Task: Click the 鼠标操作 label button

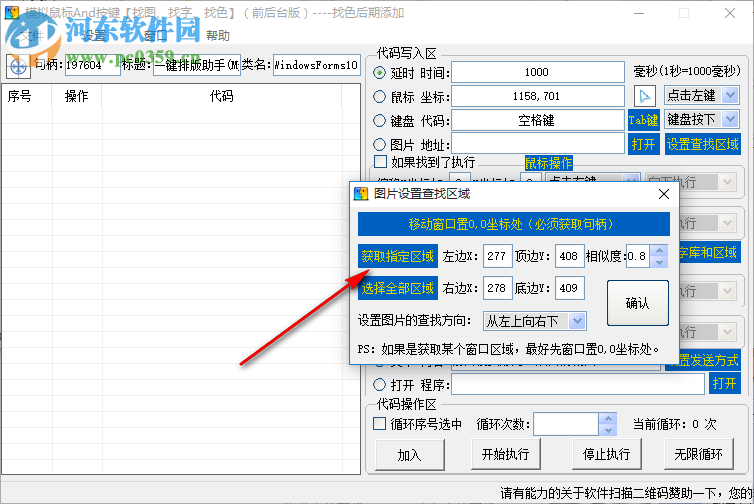Action: 548,163
